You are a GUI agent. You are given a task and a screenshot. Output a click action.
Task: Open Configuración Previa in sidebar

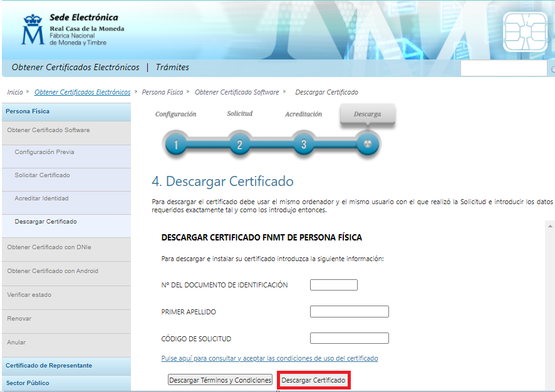point(66,157)
